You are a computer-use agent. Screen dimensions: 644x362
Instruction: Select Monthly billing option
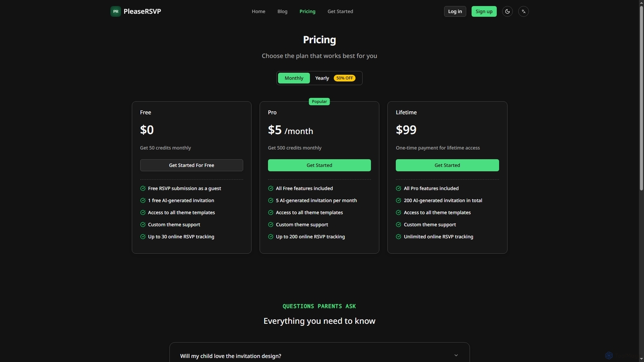(294, 78)
